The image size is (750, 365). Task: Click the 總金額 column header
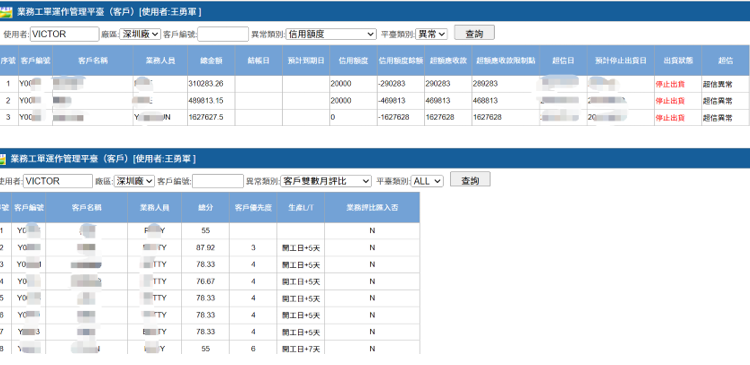click(x=211, y=61)
